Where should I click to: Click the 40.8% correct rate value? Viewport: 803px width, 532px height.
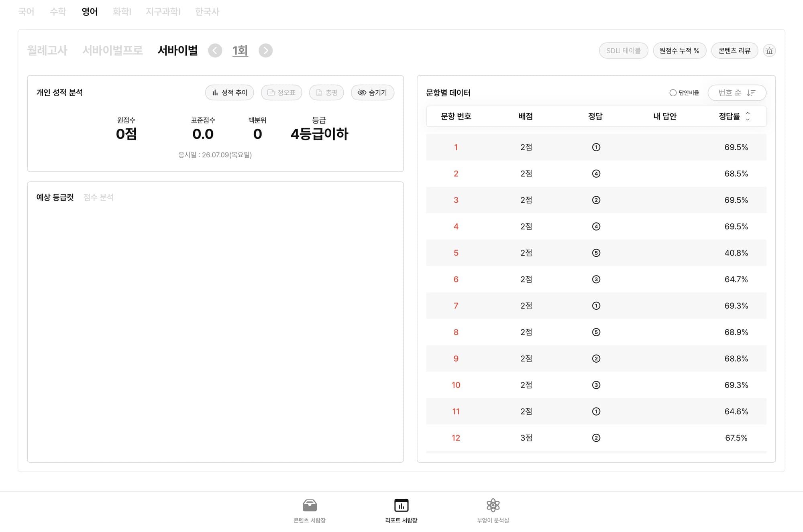click(736, 253)
